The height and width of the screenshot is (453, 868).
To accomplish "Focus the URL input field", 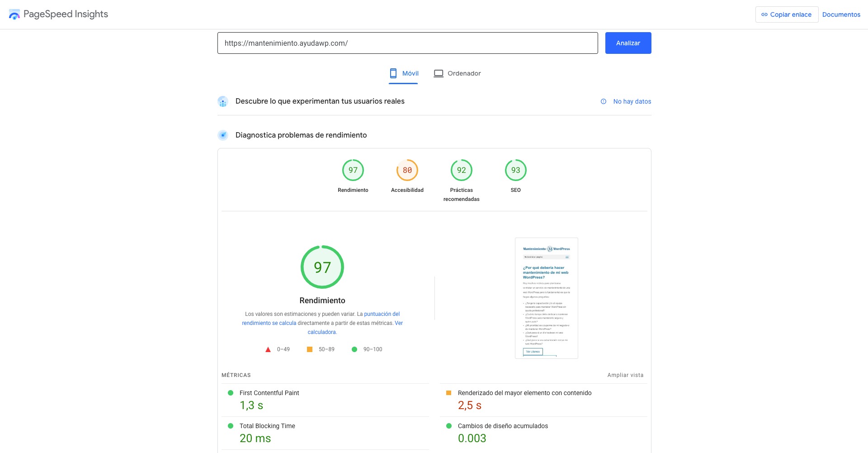I will tap(407, 43).
